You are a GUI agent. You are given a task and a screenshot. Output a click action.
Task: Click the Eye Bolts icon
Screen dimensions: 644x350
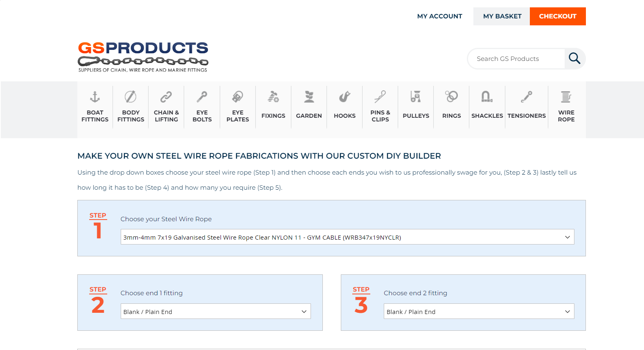pyautogui.click(x=202, y=97)
